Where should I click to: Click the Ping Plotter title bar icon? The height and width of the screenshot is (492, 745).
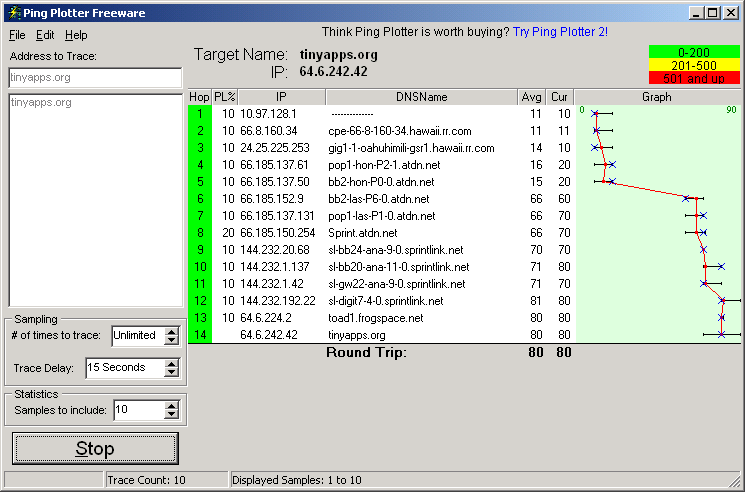pyautogui.click(x=12, y=12)
